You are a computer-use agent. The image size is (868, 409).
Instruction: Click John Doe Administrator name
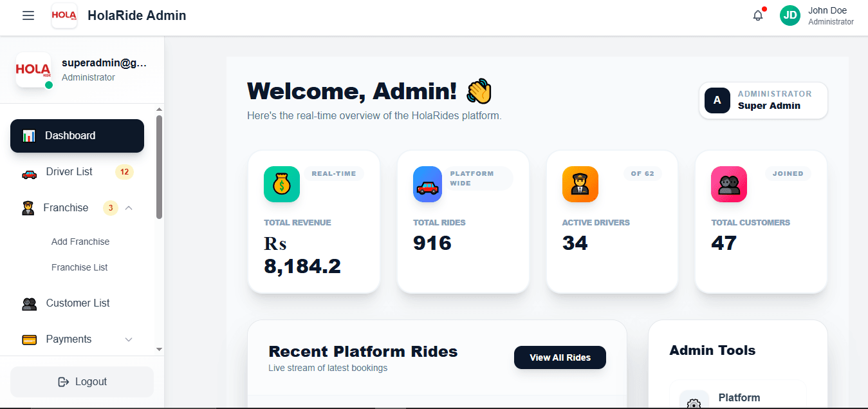pyautogui.click(x=831, y=16)
